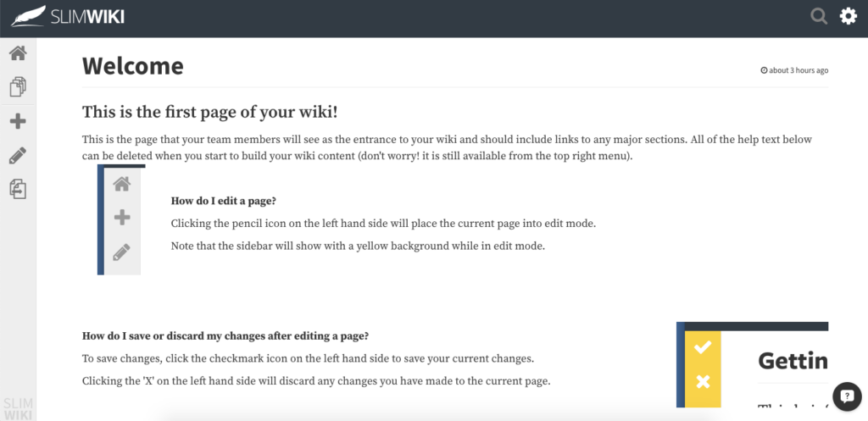
Task: Click the 'Gettin' screenshot thumbnail heading
Action: (x=793, y=361)
